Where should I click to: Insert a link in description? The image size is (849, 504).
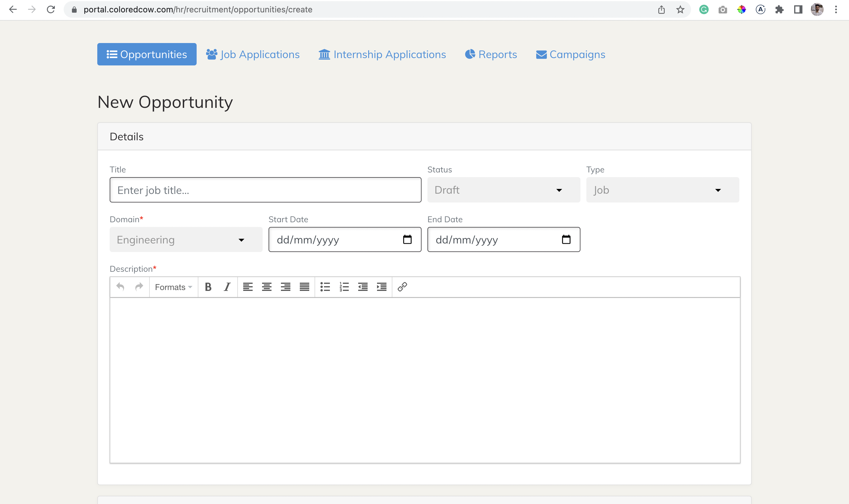point(402,287)
